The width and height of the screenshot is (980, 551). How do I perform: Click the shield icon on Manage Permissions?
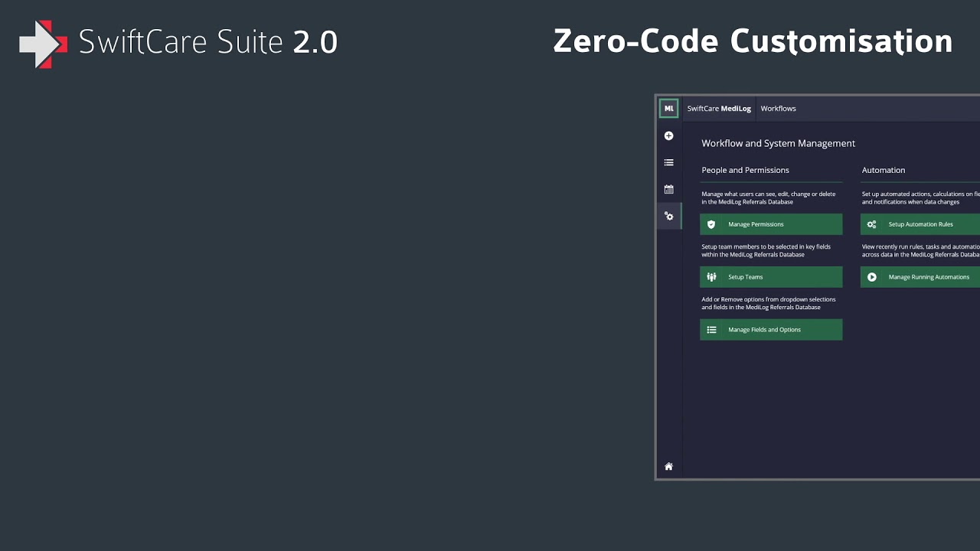pyautogui.click(x=711, y=224)
